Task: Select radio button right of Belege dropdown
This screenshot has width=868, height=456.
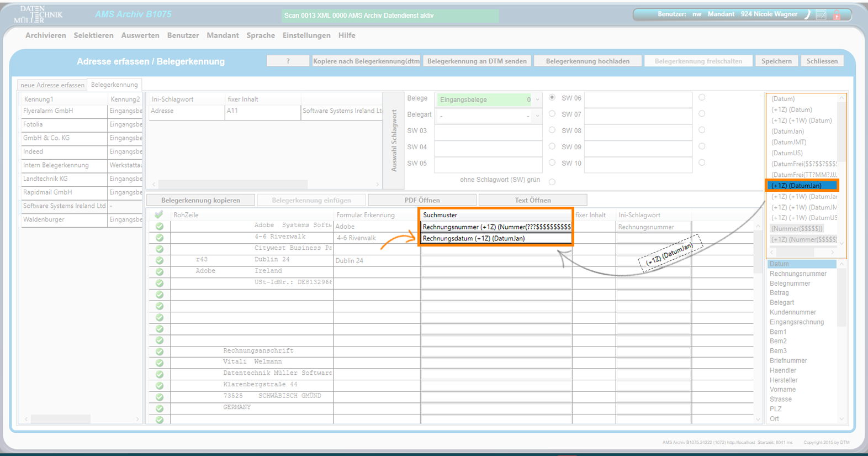Action: tap(552, 97)
